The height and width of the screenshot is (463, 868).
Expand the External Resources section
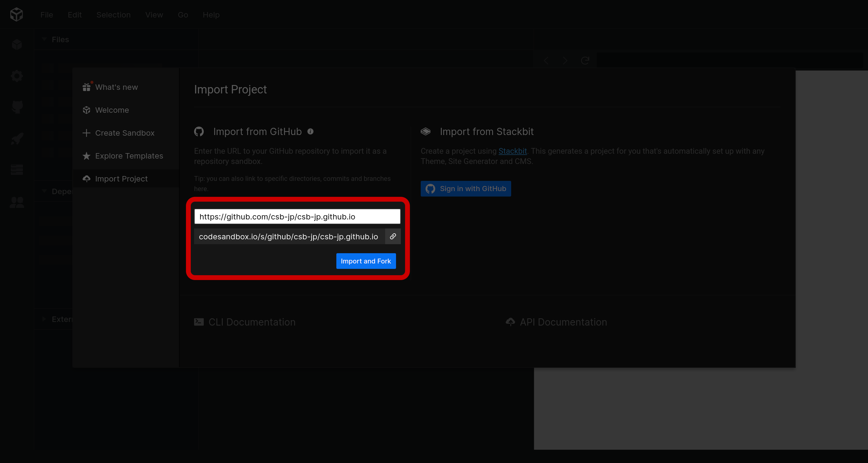pyautogui.click(x=44, y=319)
